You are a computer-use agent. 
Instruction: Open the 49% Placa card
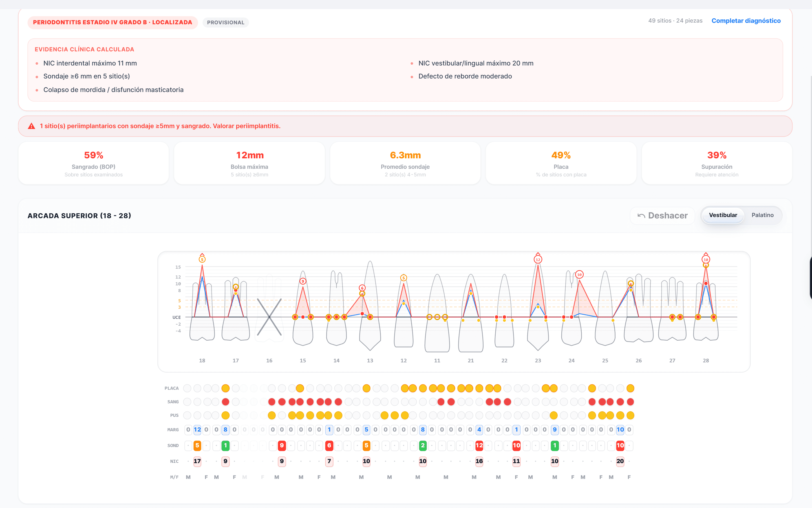[x=561, y=163]
